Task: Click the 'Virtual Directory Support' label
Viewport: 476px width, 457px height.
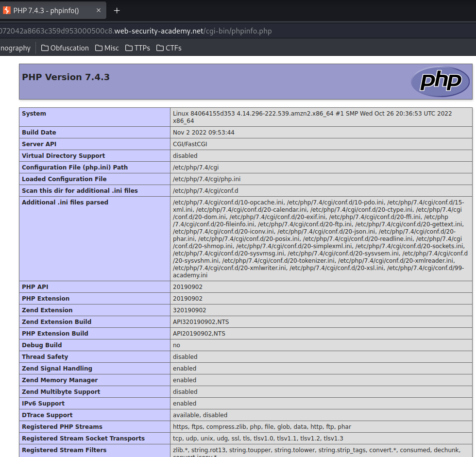Action: pos(64,156)
